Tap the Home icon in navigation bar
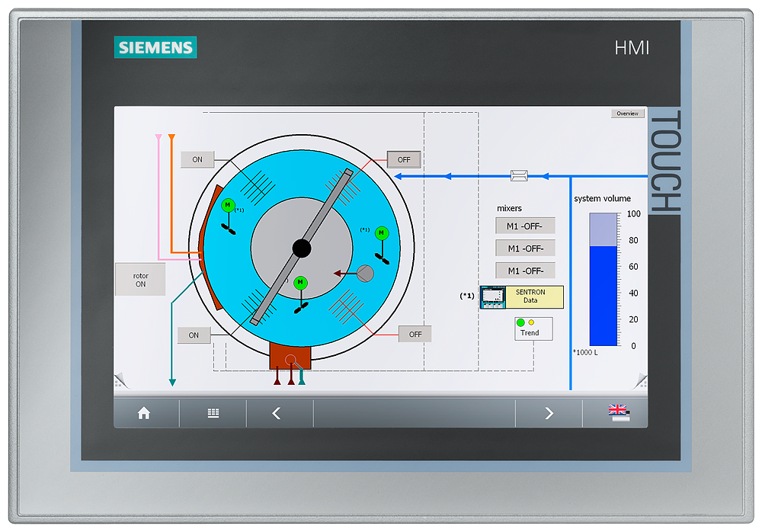762x532 pixels. click(x=143, y=412)
